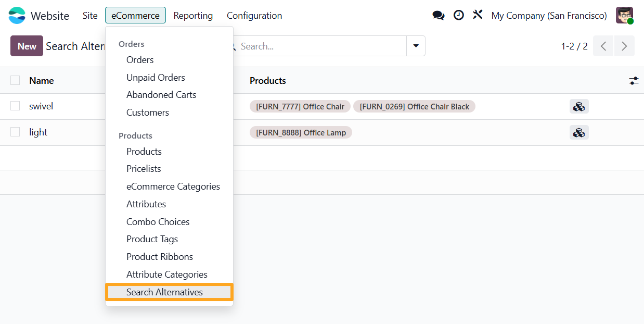
Task: Tick the select-all header checkbox
Action: pyautogui.click(x=15, y=80)
